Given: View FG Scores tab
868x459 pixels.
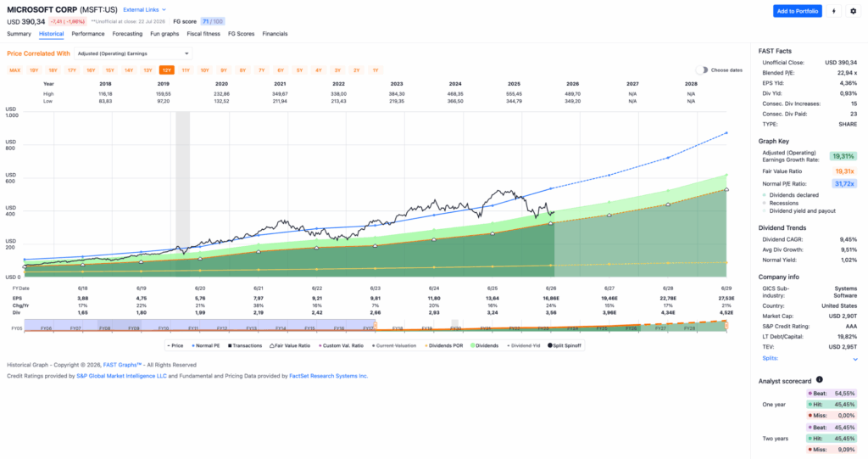Looking at the screenshot, I should tap(242, 34).
